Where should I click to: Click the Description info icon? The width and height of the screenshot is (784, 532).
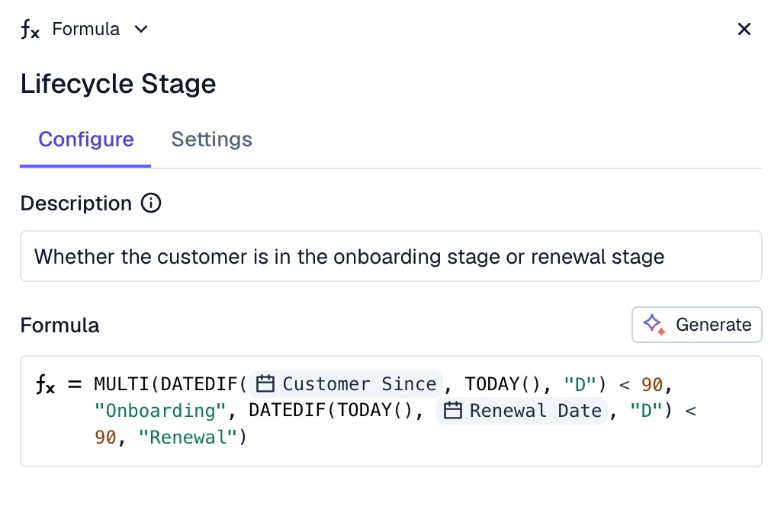tap(151, 204)
